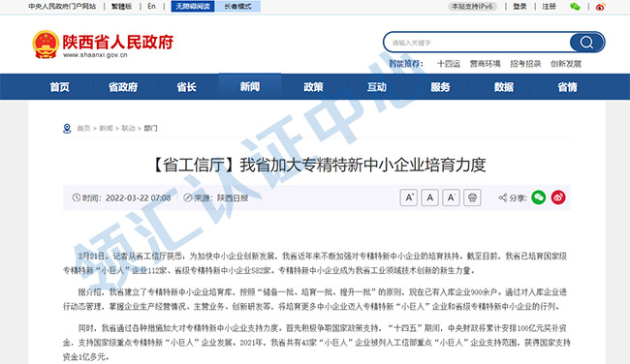
Task: Click the print page icon
Action: point(472,197)
